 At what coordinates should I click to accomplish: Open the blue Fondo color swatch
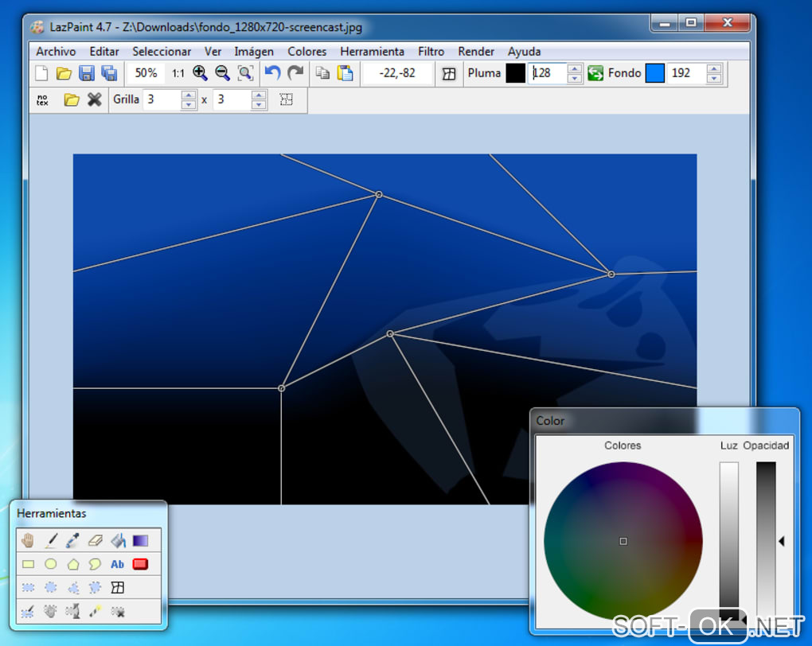[654, 73]
